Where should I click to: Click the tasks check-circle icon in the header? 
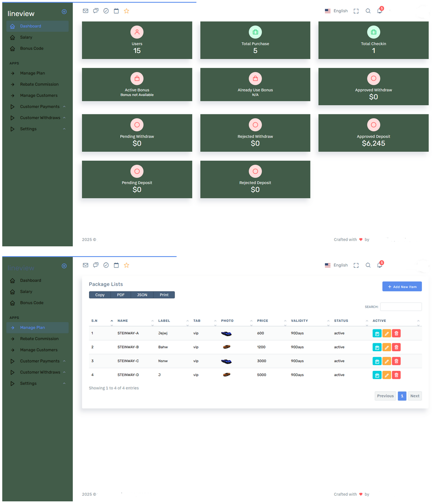click(x=106, y=11)
